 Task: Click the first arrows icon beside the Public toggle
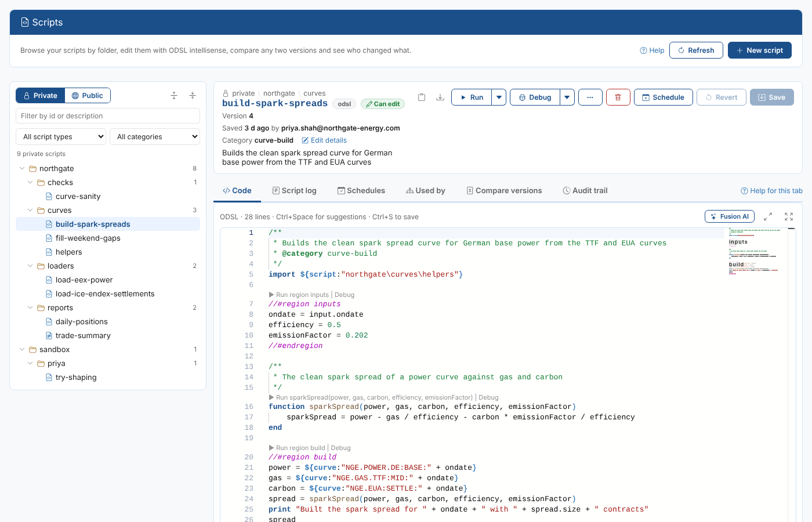[174, 96]
